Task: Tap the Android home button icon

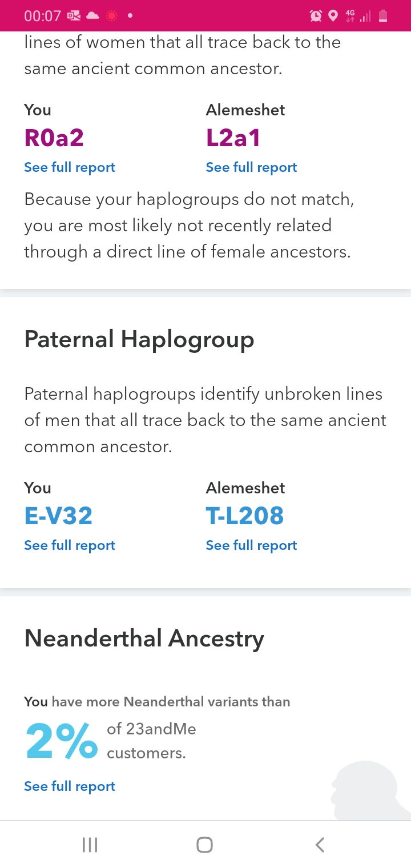Action: point(204,845)
